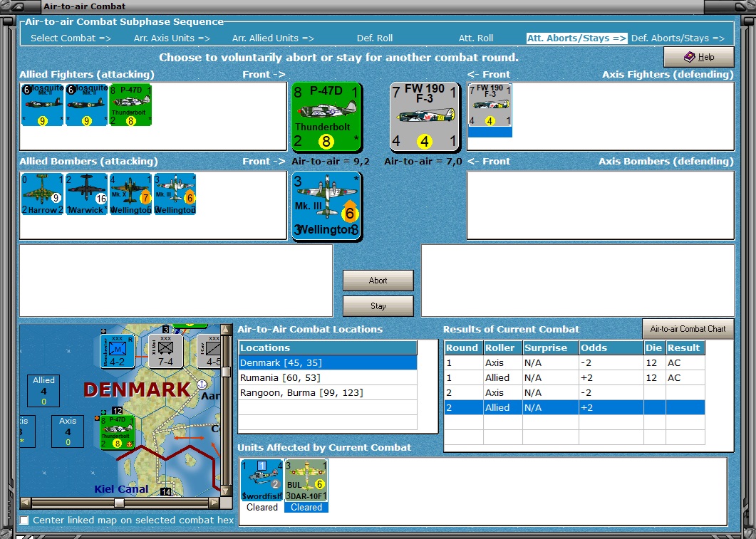The width and height of the screenshot is (756, 539).
Task: Select round 1 Allied result row
Action: click(574, 377)
